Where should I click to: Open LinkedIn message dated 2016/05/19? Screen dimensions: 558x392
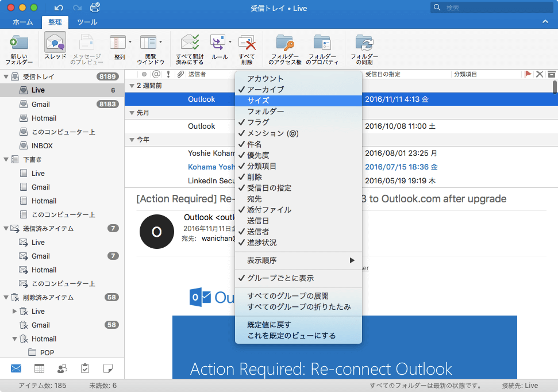coord(341,180)
